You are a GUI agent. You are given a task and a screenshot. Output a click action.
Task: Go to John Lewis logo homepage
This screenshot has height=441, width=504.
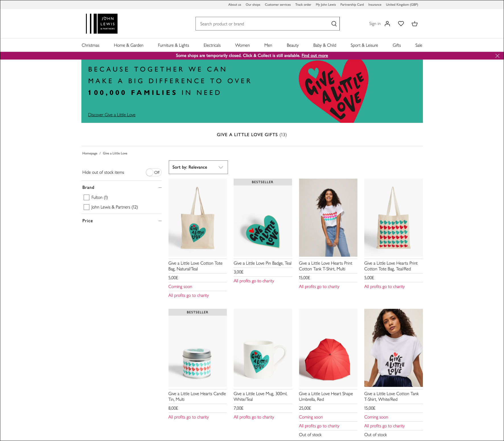[x=102, y=24]
